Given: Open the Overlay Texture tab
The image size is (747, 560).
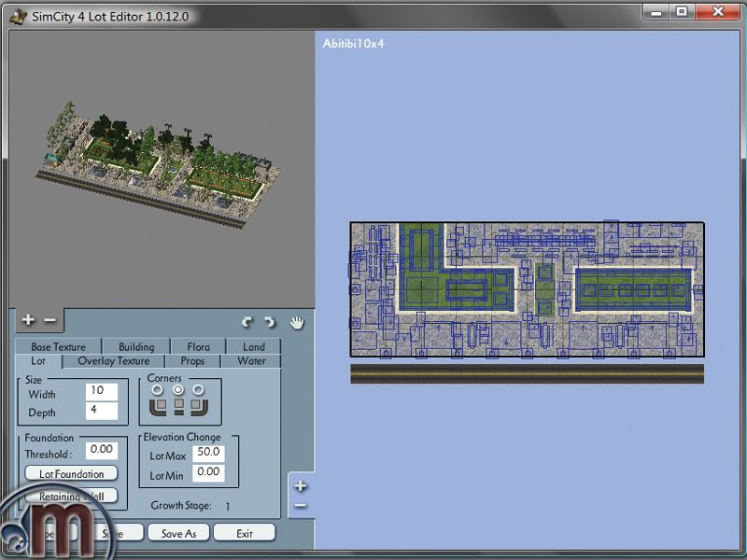Looking at the screenshot, I should (x=113, y=361).
